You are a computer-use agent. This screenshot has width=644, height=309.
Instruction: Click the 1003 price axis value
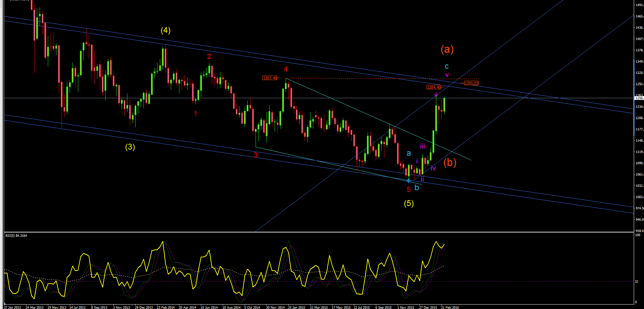pyautogui.click(x=639, y=197)
